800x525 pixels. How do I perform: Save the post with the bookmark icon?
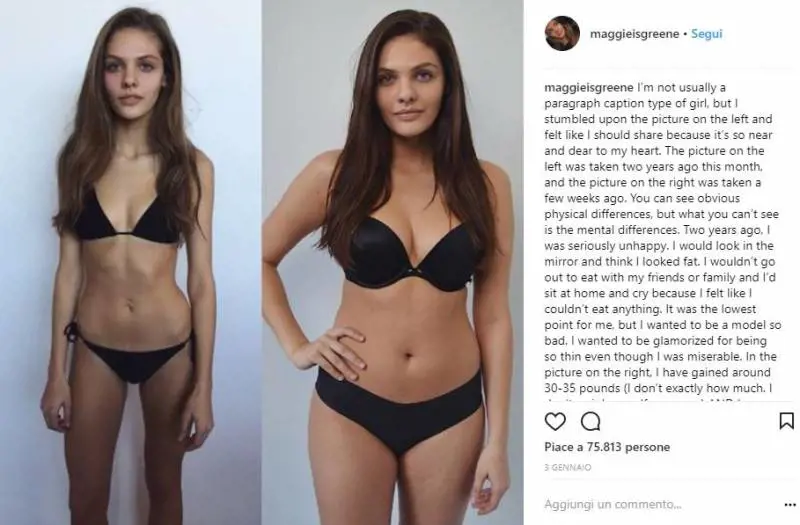[786, 421]
